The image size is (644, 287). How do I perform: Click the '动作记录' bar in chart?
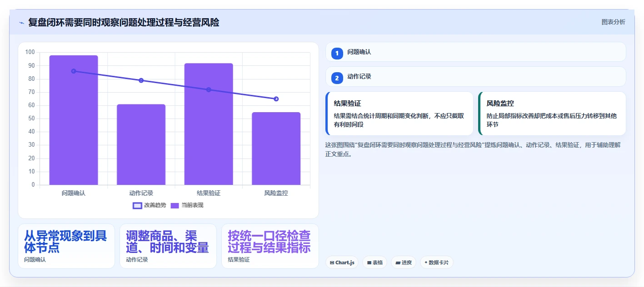coord(141,144)
